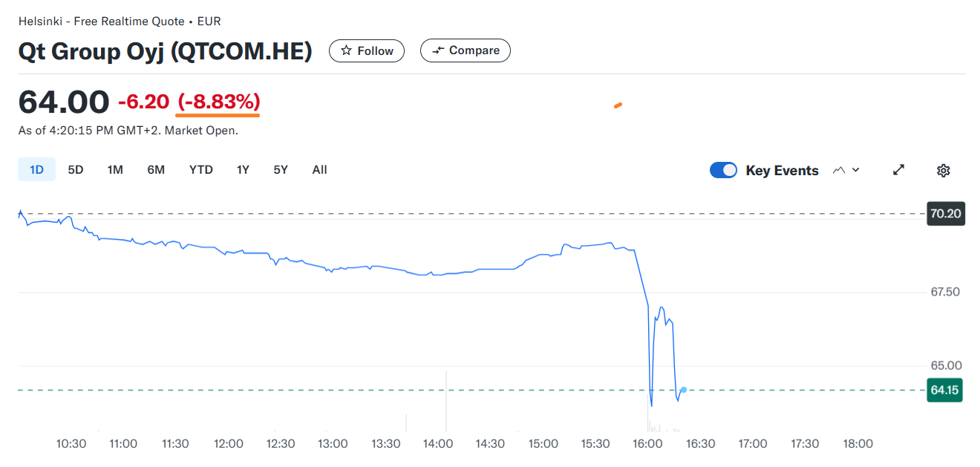Click the current price dot on chart

point(683,390)
